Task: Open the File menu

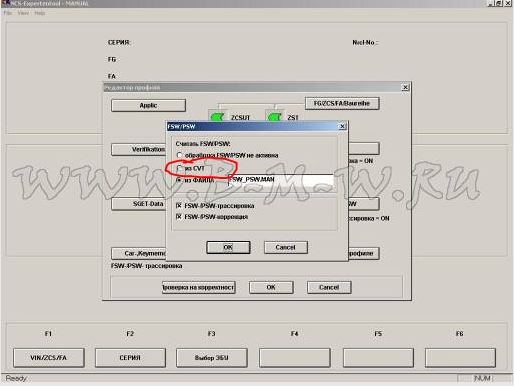Action: [8, 13]
